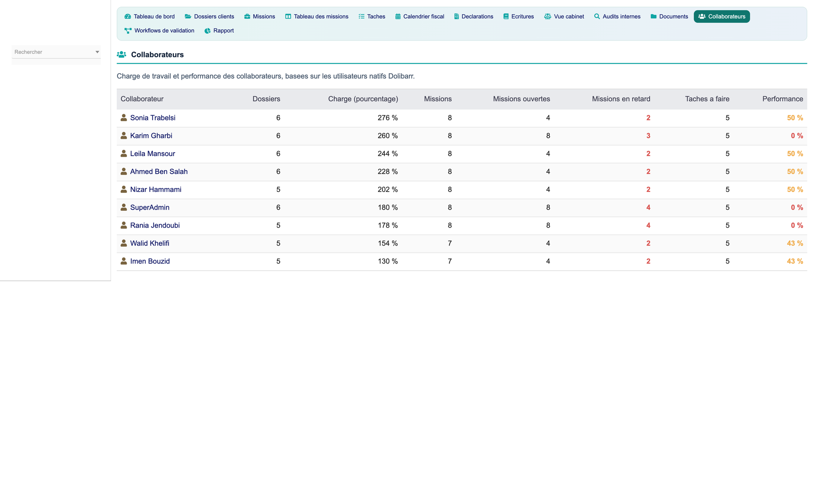This screenshot has height=504, width=814.
Task: Click the Declarations document icon
Action: coord(456,17)
